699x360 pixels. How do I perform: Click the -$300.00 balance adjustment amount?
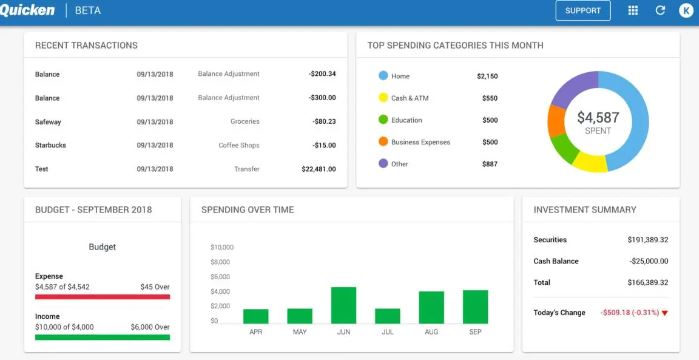tap(322, 98)
